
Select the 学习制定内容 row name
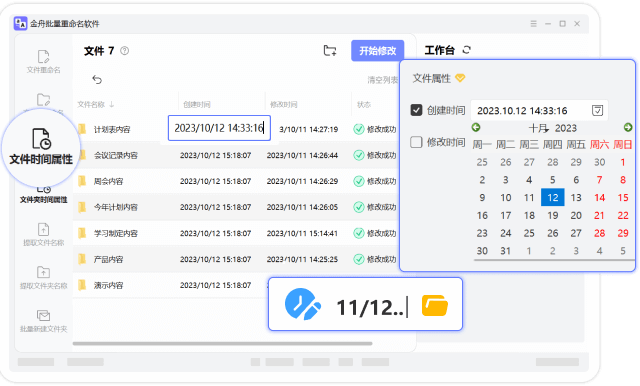pos(116,233)
